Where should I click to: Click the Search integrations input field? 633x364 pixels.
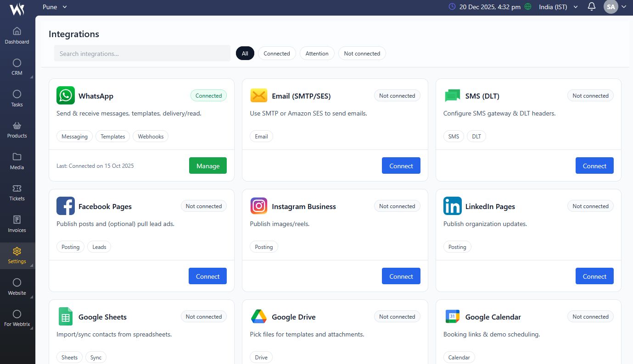pos(142,54)
